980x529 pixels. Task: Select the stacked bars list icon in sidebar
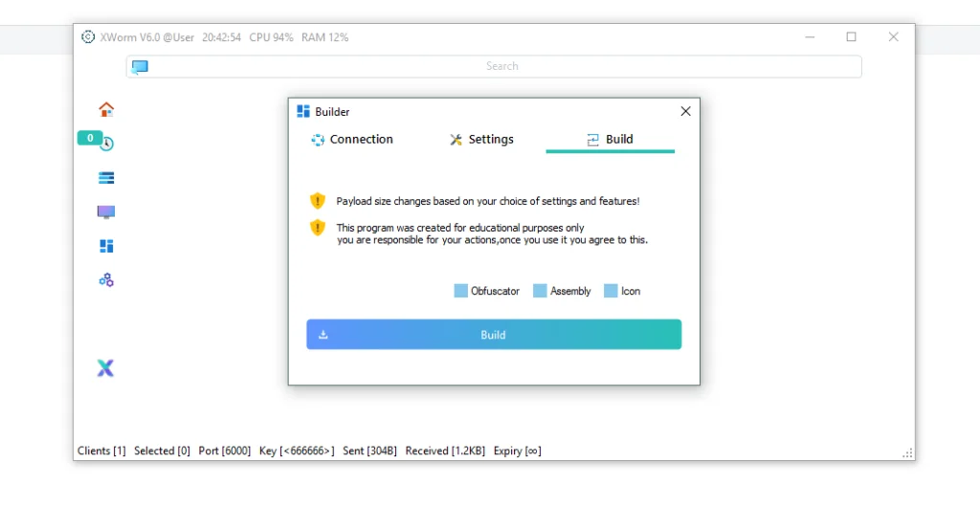[x=106, y=178]
